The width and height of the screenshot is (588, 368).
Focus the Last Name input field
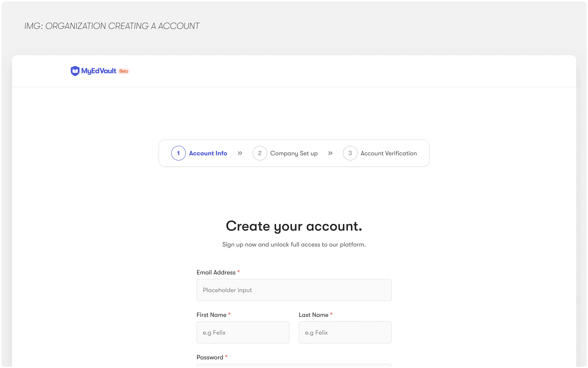pos(345,332)
